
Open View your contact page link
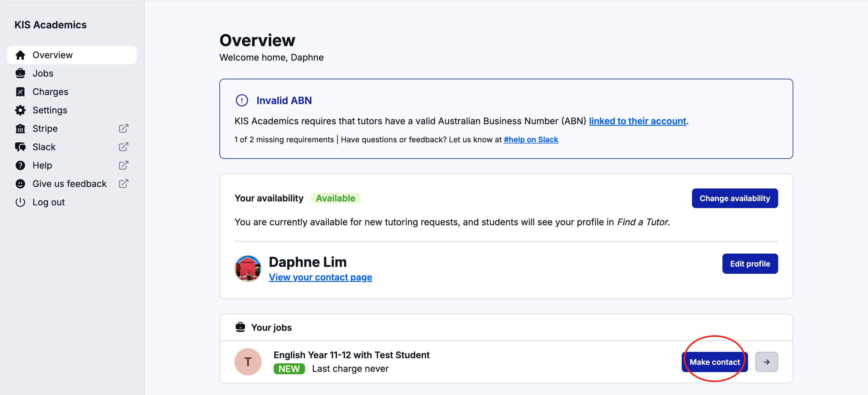click(320, 277)
